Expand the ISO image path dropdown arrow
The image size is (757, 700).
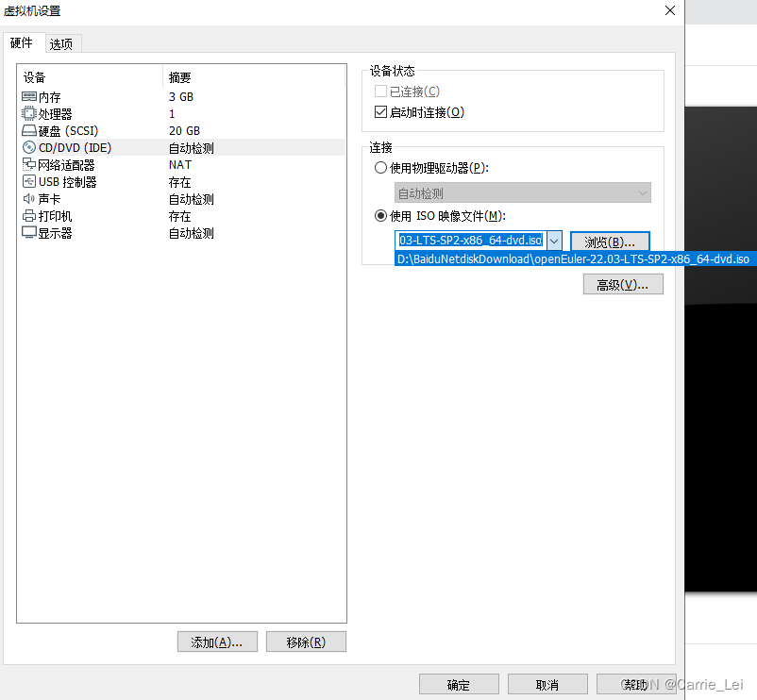click(554, 241)
